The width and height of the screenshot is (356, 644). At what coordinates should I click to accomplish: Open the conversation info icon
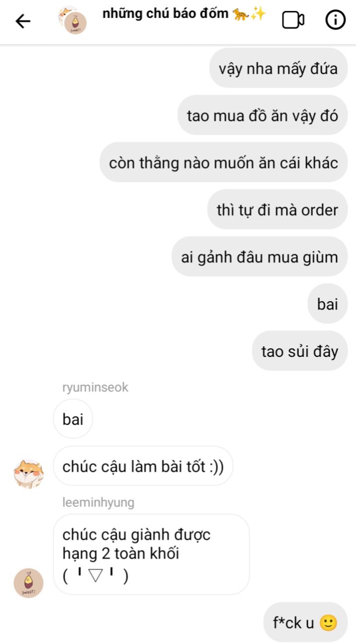[335, 20]
